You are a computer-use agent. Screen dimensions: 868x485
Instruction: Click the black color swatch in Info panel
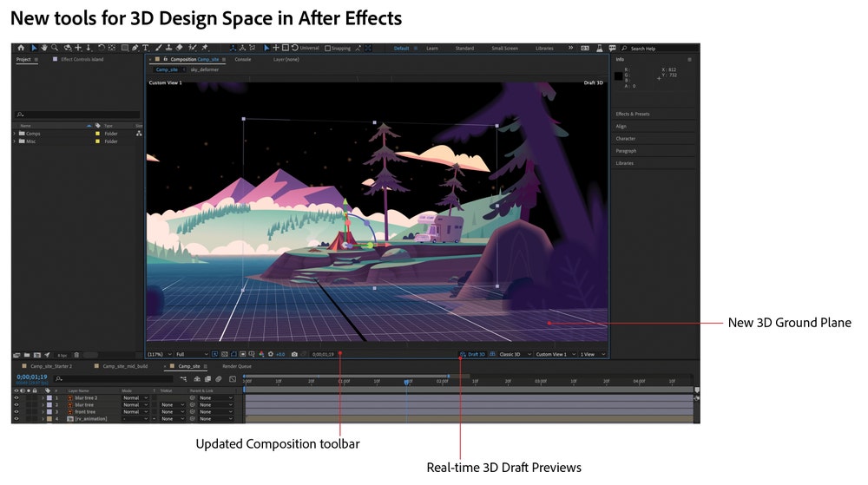pos(619,76)
